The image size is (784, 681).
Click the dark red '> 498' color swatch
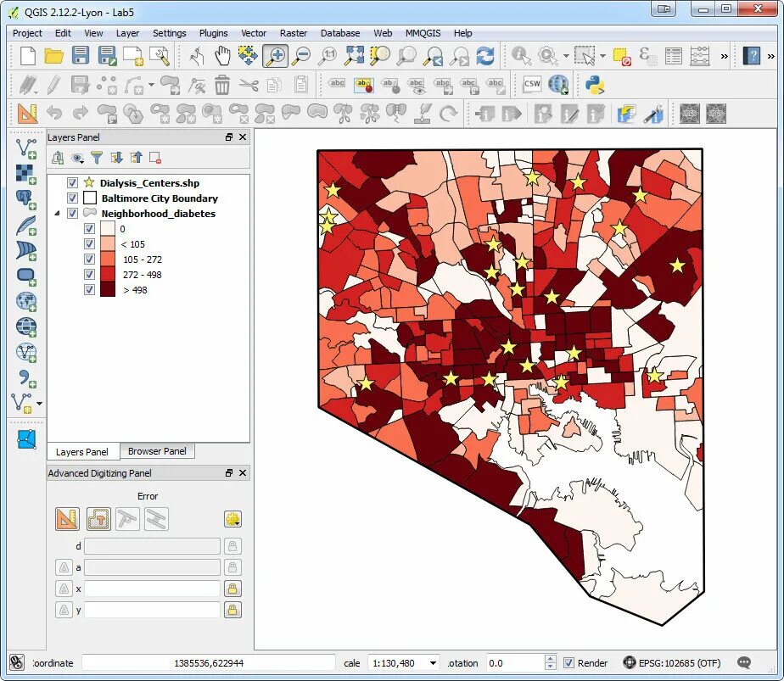(108, 288)
